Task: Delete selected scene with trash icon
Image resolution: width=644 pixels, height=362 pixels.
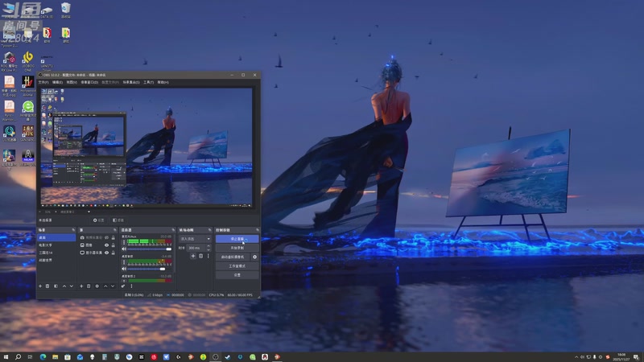Action: [47, 286]
